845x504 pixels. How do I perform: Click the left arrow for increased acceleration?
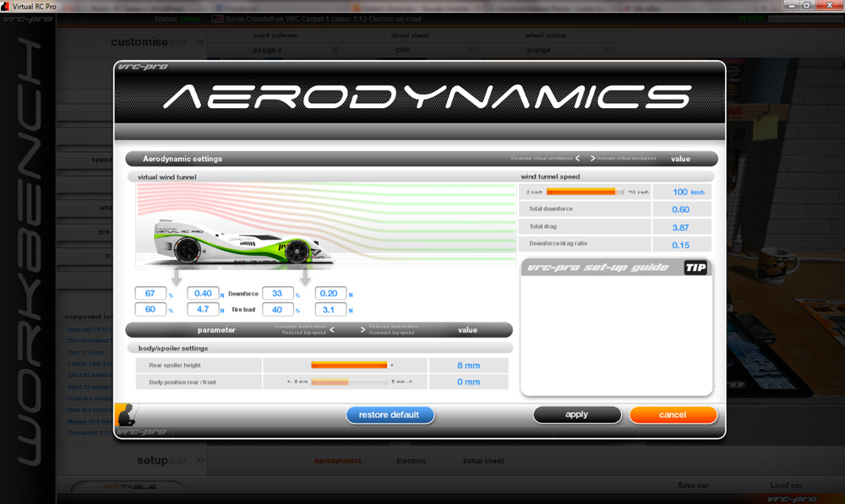pos(332,329)
